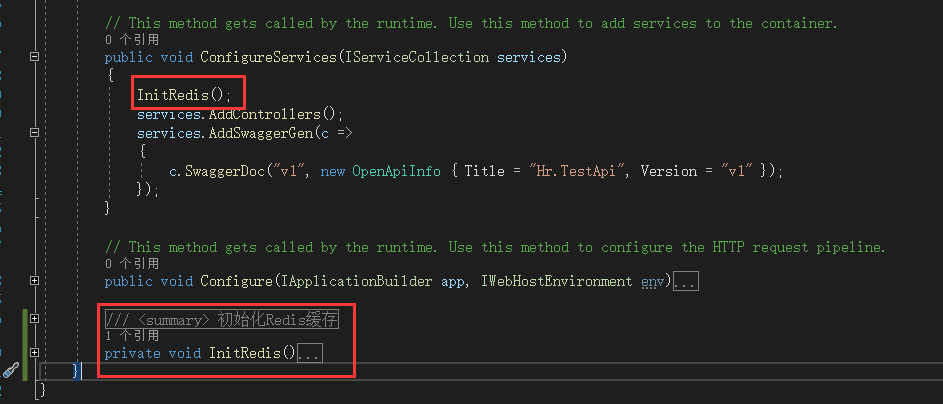Click the c.SwaggerDoc method call
943x404 pixels.
(215, 171)
